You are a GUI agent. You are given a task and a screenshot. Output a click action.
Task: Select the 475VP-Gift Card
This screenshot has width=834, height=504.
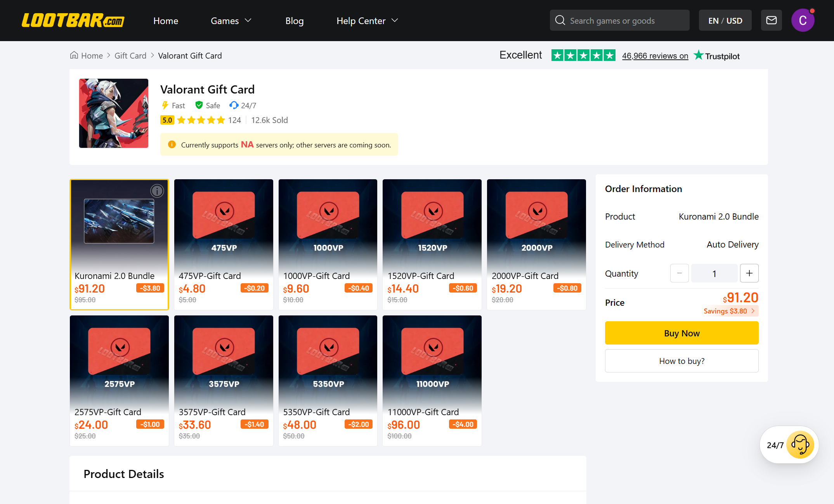coord(224,244)
